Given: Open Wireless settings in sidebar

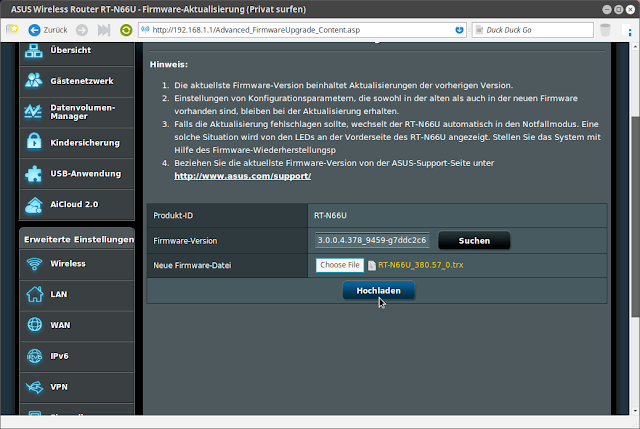Looking at the screenshot, I should (77, 264).
